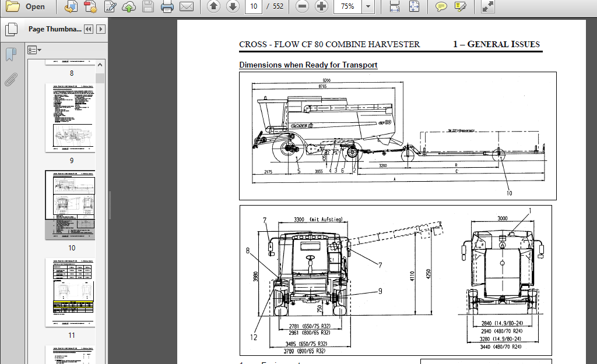
Task: Open the thumbnail options menu dropdown
Action: click(x=34, y=50)
